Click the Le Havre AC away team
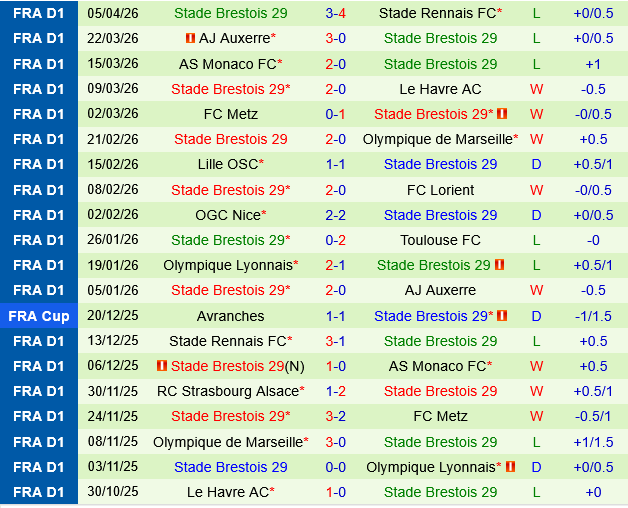 coord(440,89)
